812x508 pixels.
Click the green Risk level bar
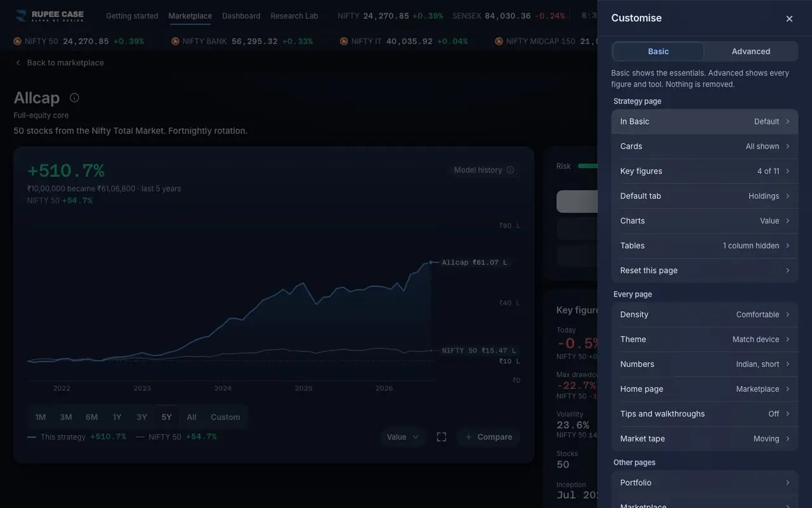(588, 166)
